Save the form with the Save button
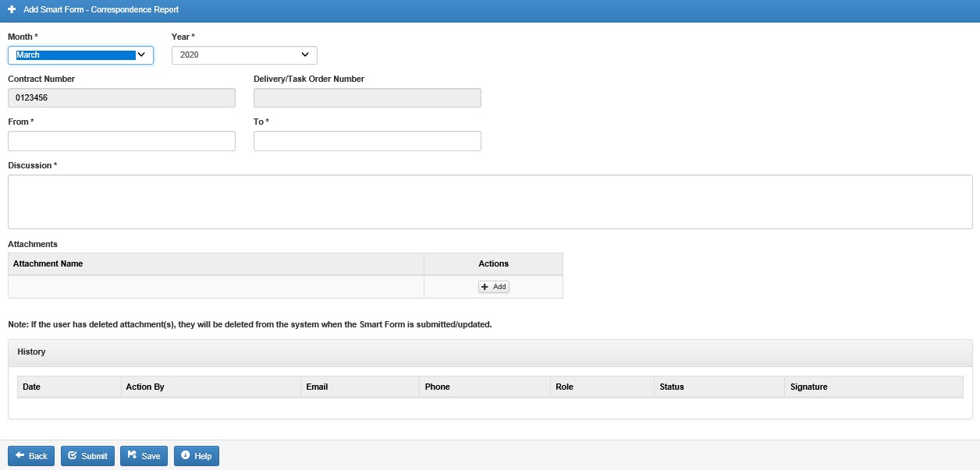Image resolution: width=980 pixels, height=470 pixels. tap(144, 456)
